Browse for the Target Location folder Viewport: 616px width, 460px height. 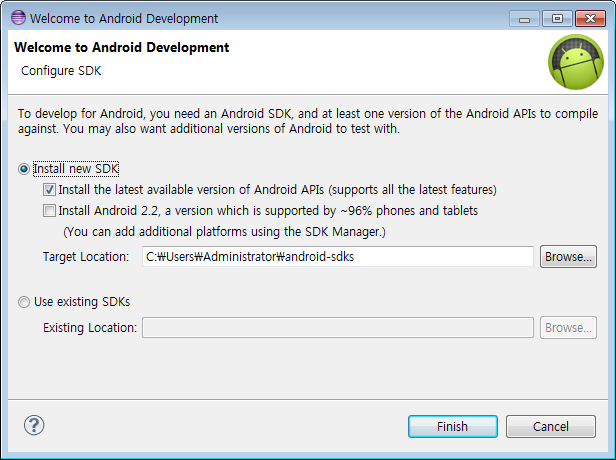click(568, 257)
